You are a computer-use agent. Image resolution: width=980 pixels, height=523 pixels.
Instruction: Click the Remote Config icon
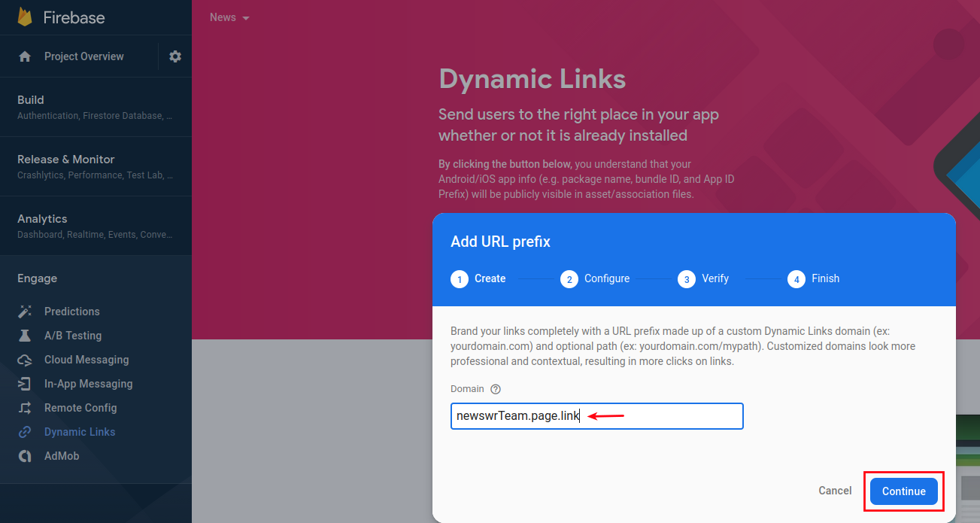point(25,408)
